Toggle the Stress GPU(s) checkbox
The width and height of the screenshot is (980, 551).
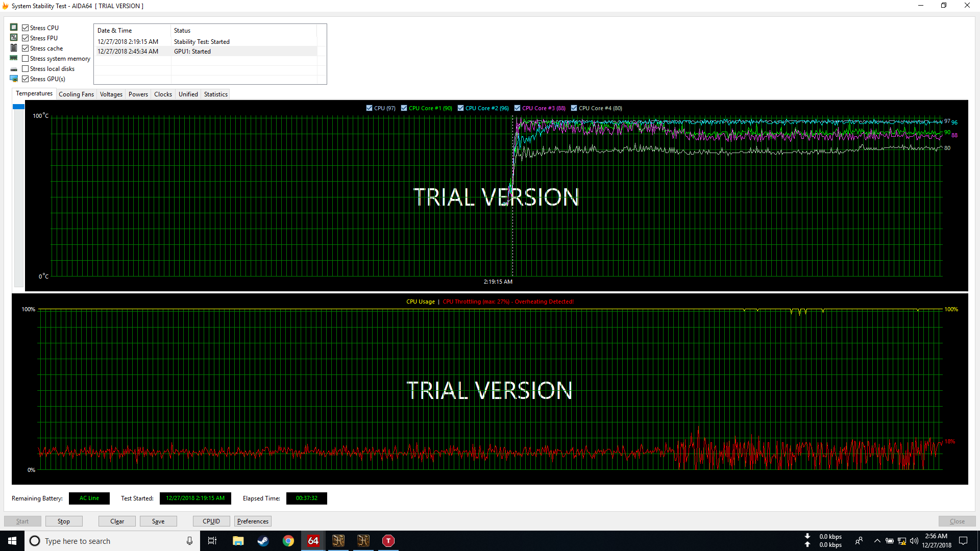pos(25,79)
